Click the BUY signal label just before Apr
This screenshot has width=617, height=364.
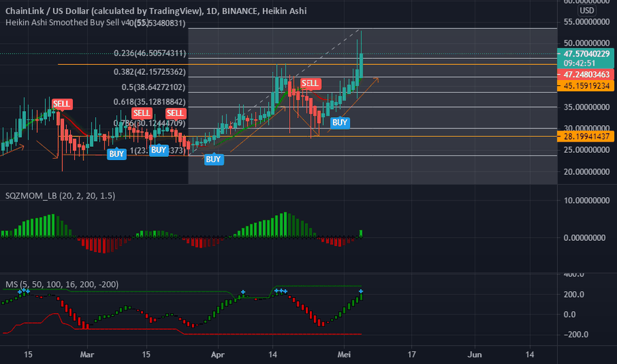click(213, 159)
